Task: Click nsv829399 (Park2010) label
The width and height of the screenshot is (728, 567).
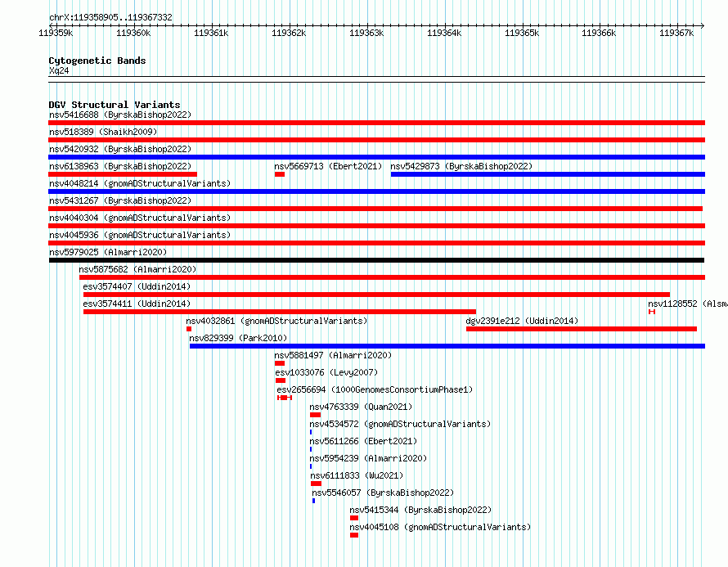Action: click(238, 338)
